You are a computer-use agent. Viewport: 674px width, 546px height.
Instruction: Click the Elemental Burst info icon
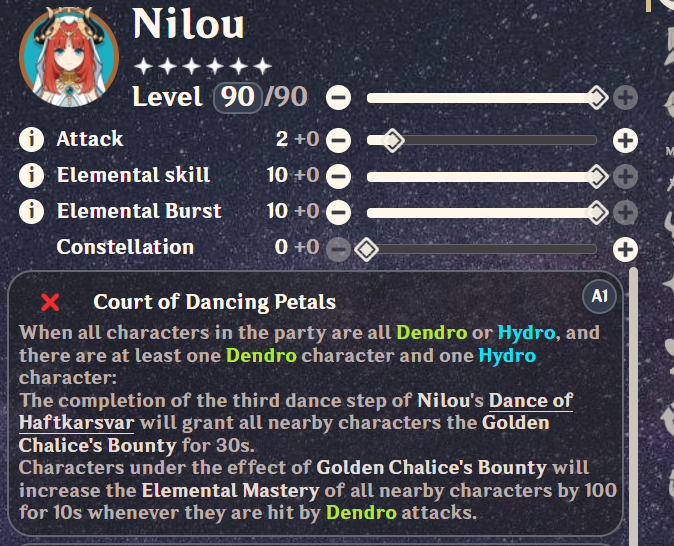click(32, 212)
